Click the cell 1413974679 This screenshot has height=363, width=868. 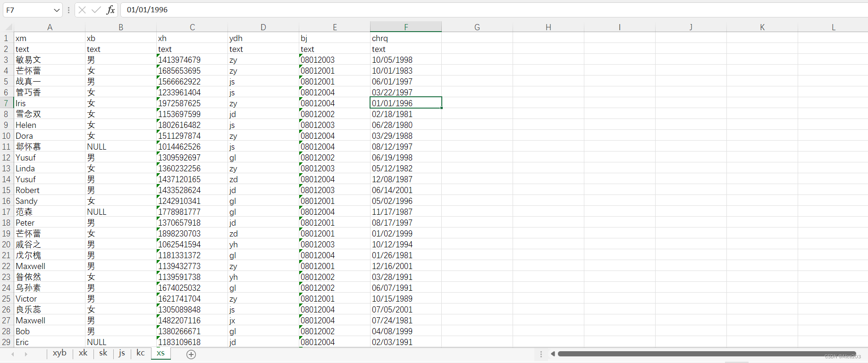tap(192, 60)
